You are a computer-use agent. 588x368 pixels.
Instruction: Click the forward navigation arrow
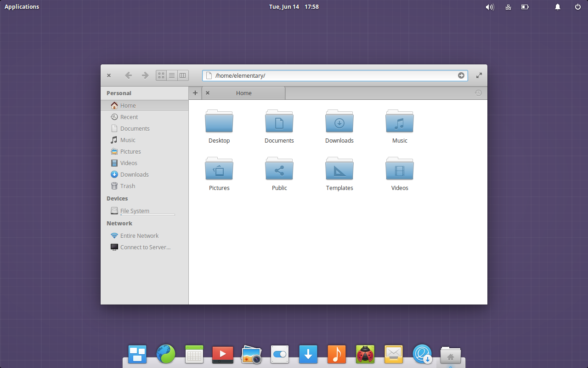coord(145,75)
